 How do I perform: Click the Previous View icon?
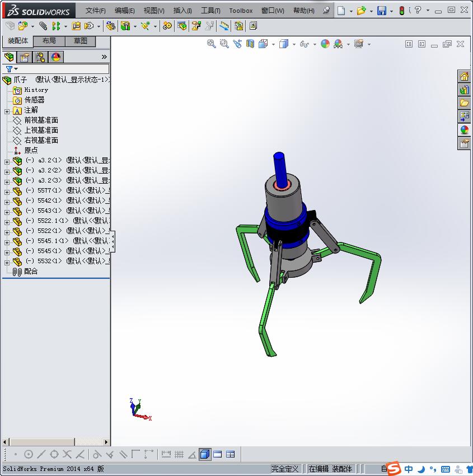[237, 44]
